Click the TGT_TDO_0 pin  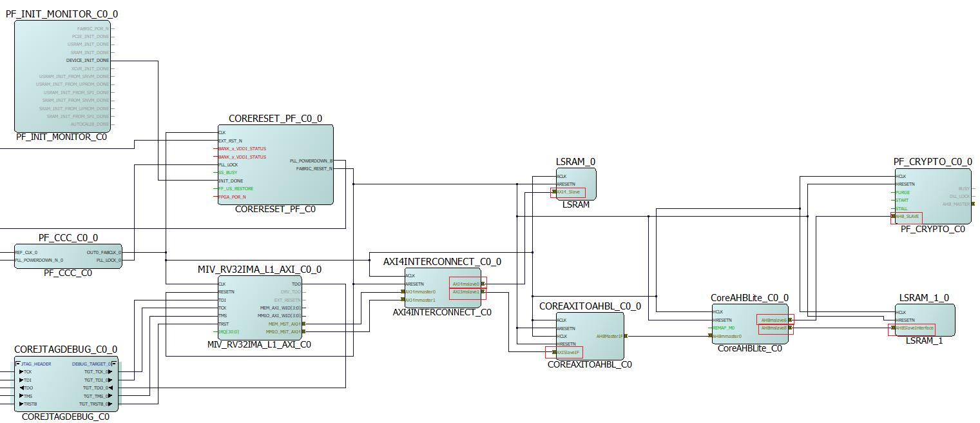point(98,388)
